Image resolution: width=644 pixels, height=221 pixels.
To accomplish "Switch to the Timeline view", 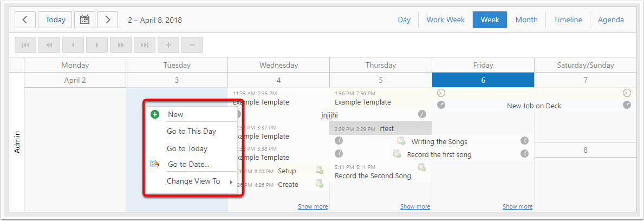I will point(568,20).
